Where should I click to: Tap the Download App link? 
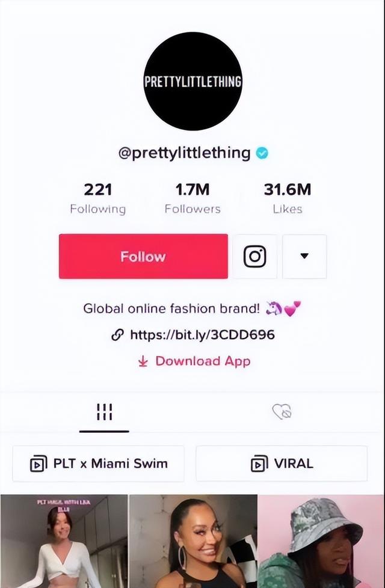(203, 361)
